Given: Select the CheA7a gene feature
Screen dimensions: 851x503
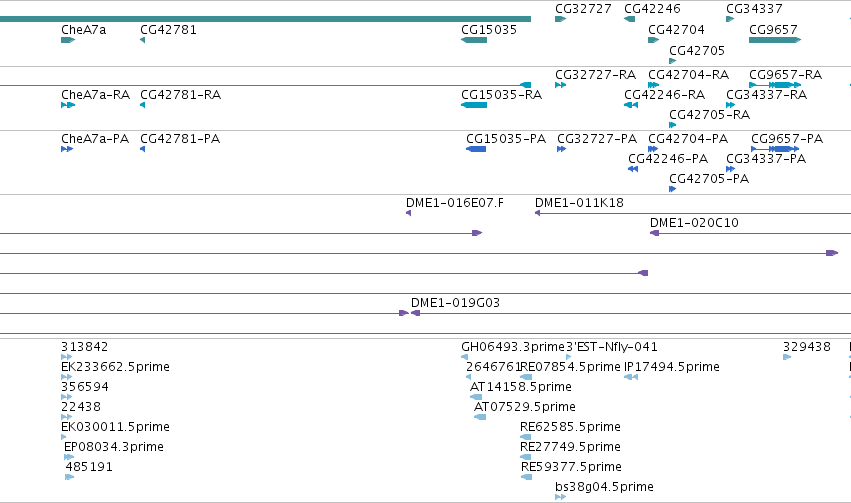Looking at the screenshot, I should 68,40.
